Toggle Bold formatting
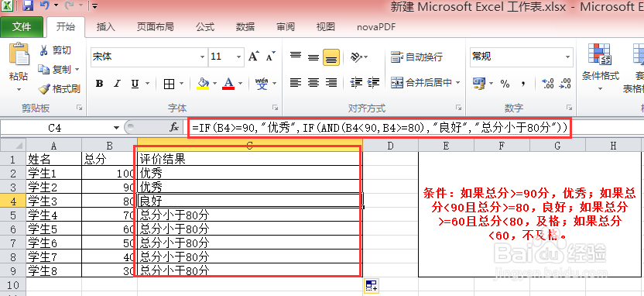This screenshot has width=644, height=296. (x=99, y=84)
